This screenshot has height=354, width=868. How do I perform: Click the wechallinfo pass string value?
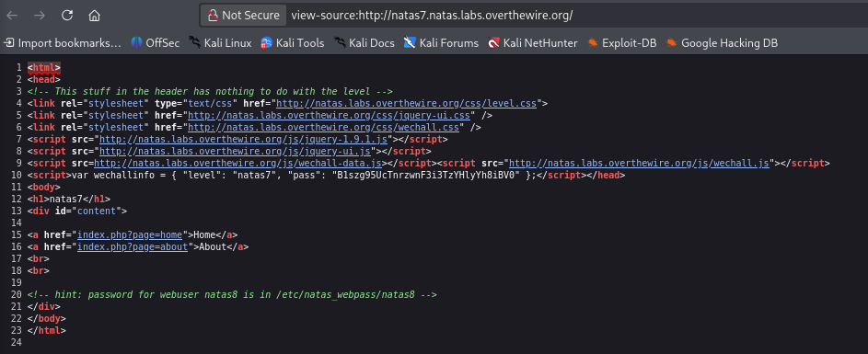[x=426, y=176]
